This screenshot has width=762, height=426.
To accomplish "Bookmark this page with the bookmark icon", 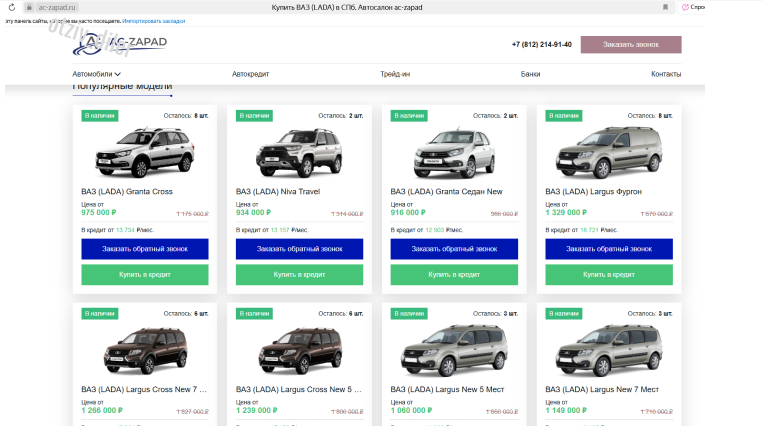I will (665, 7).
